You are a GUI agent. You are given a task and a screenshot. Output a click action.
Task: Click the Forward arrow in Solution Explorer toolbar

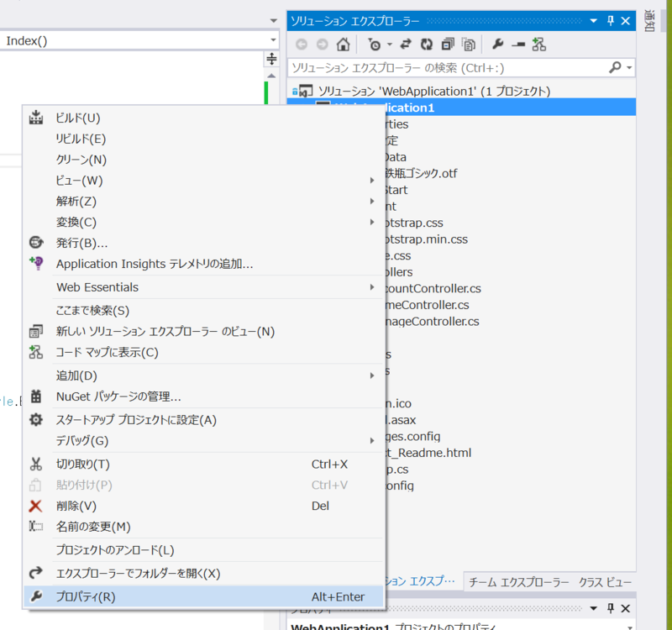[323, 45]
